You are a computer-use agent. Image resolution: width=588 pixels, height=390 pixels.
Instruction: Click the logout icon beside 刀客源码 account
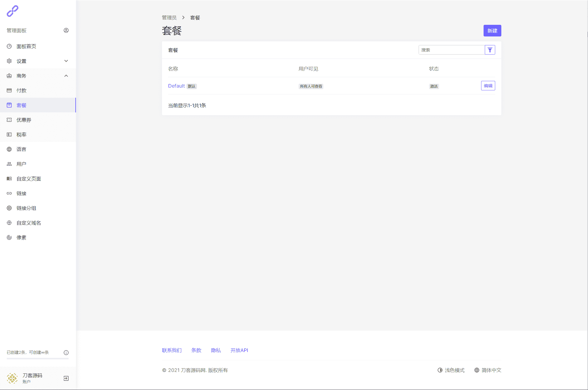click(66, 378)
